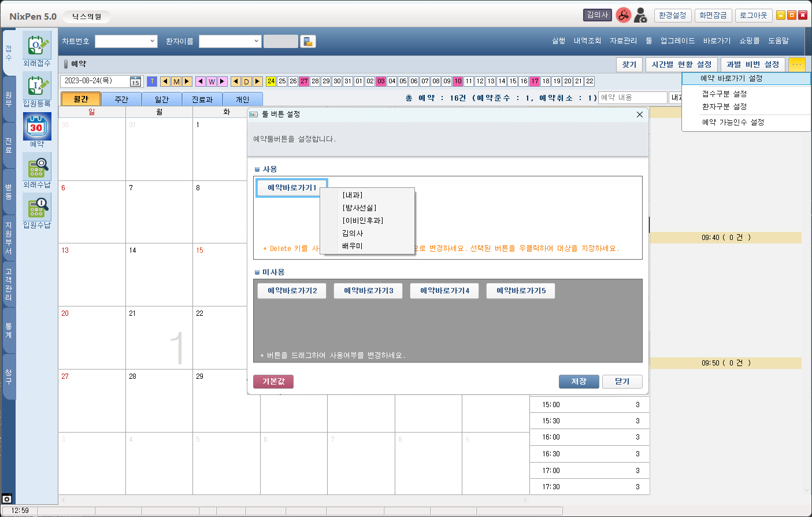Viewport: 812px width, 517px height.
Task: Click the 입원등록 sidebar icon
Action: (x=37, y=86)
